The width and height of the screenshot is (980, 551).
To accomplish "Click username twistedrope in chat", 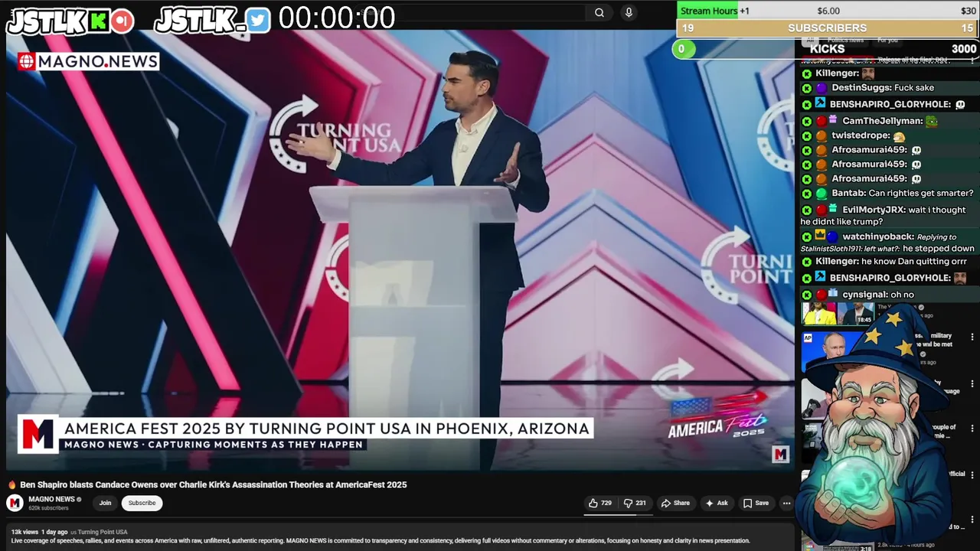I will [x=861, y=135].
